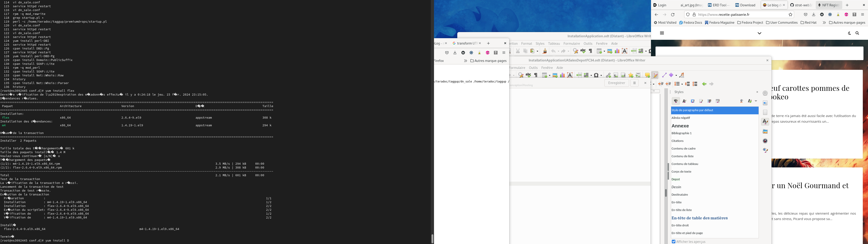Click the Enregistrer button
This screenshot has width=868, height=244.
click(x=616, y=83)
